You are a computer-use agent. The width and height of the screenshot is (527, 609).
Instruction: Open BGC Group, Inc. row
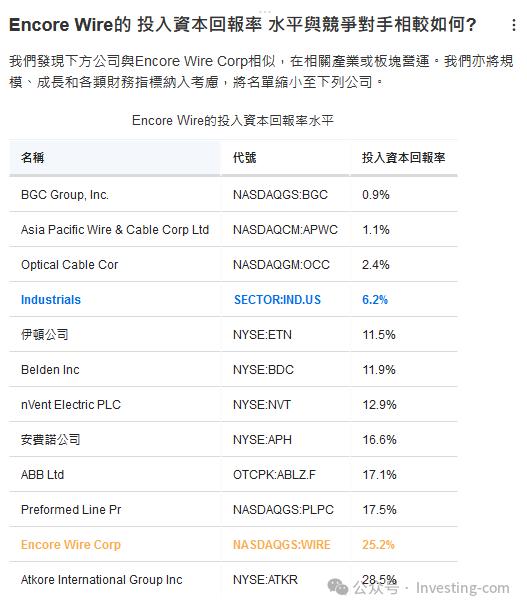click(x=233, y=195)
